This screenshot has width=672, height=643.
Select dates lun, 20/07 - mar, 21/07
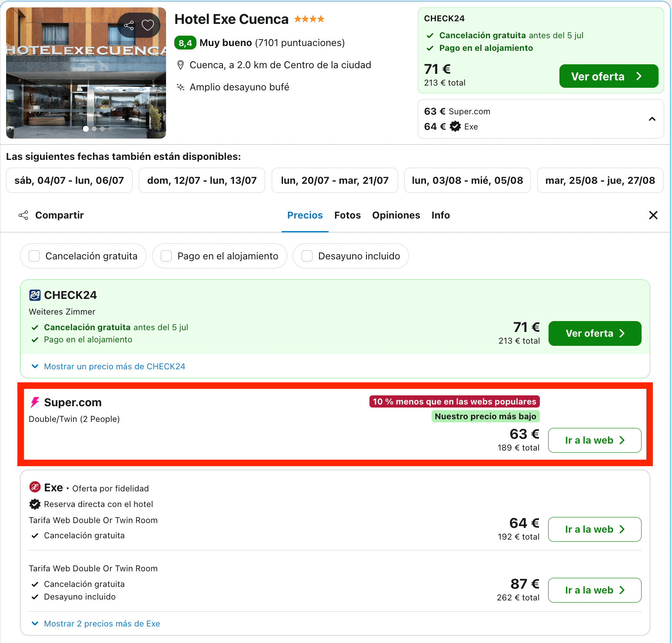[x=335, y=180]
